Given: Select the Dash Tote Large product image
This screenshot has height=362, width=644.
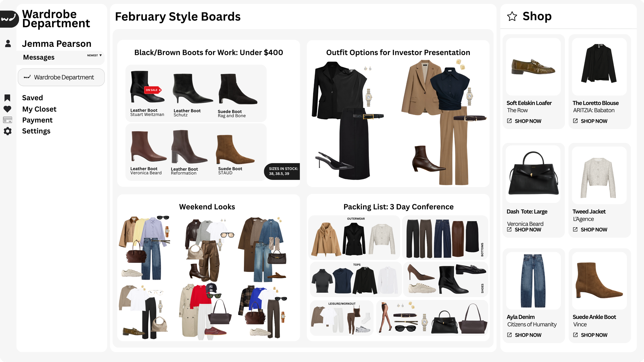Looking at the screenshot, I should (x=533, y=174).
